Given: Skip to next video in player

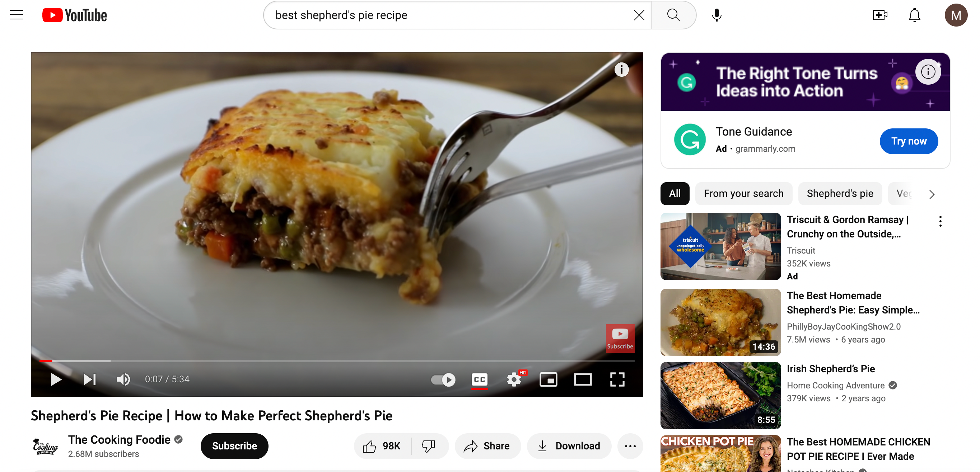Looking at the screenshot, I should (89, 379).
